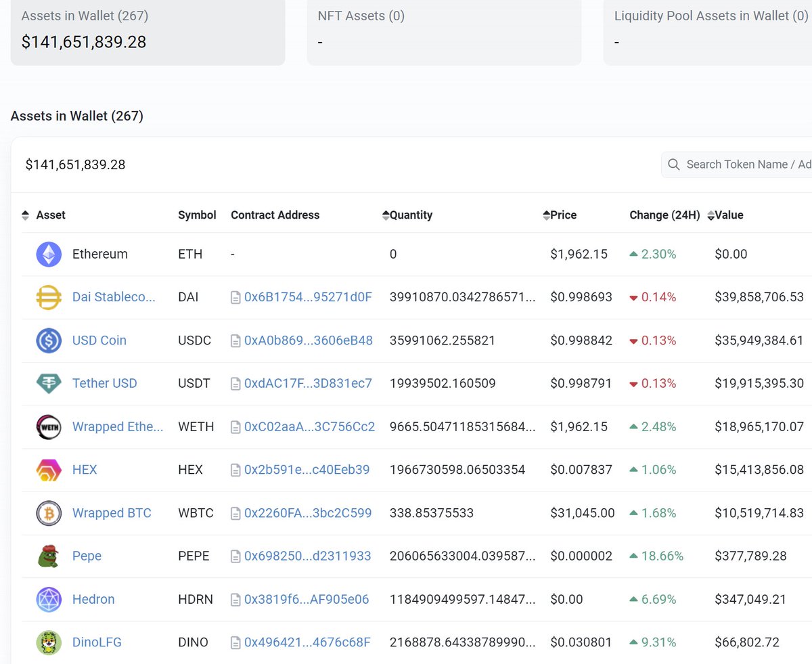Click the magnifier icon in search box
Viewport: 812px width, 664px height.
pos(673,164)
